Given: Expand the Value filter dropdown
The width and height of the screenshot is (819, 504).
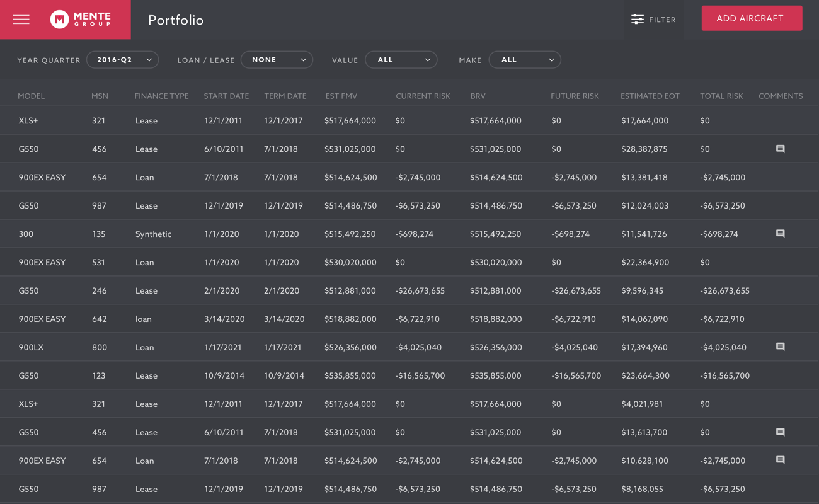Looking at the screenshot, I should pos(401,60).
